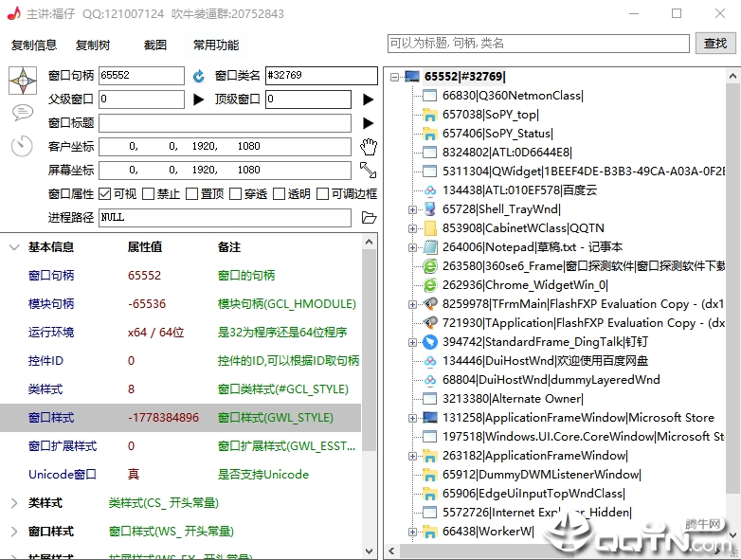
Task: Toggle the 透明 checkbox
Action: coord(279,193)
